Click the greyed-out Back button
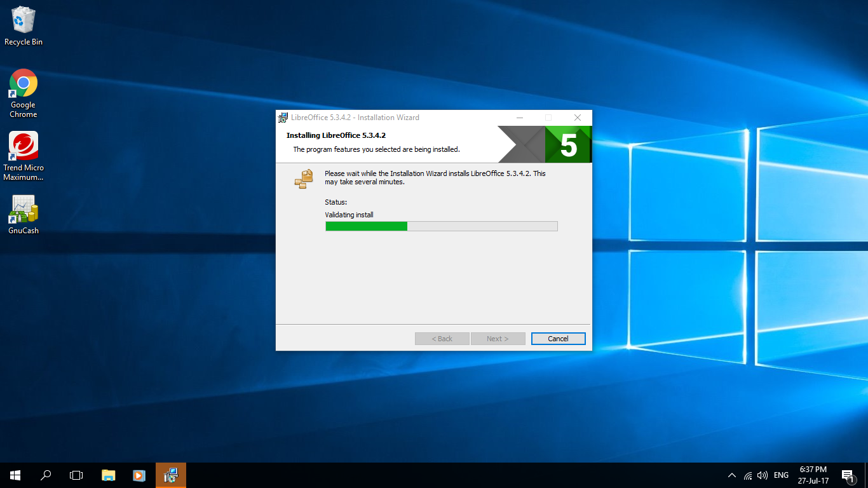This screenshot has height=488, width=868. click(442, 339)
